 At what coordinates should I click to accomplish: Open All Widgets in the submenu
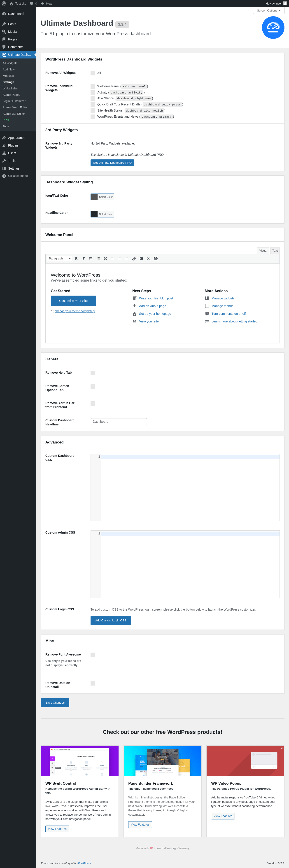point(10,63)
